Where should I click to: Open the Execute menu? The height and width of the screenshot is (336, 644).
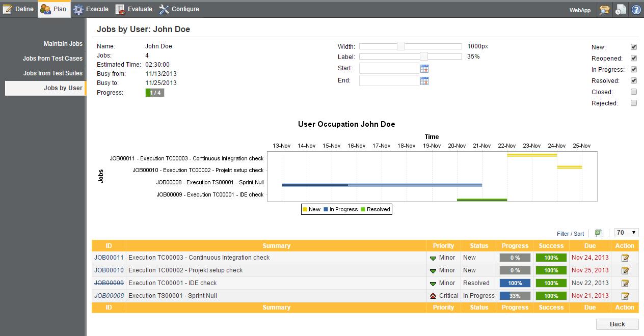[91, 9]
